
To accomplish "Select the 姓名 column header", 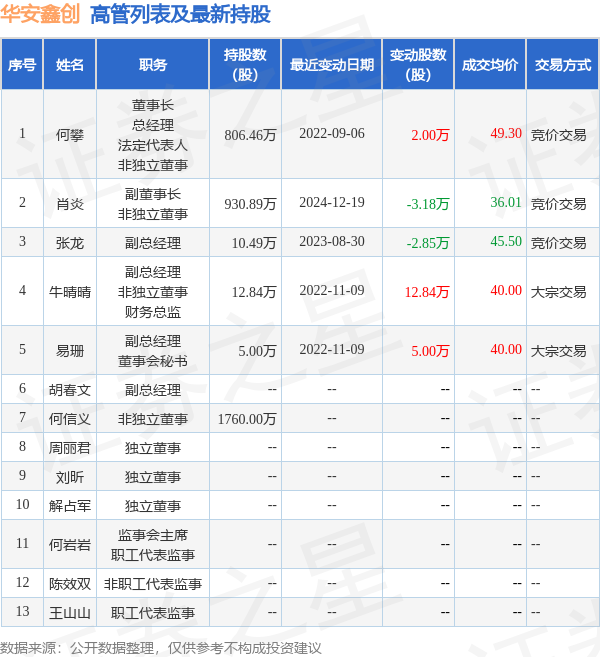I will pyautogui.click(x=70, y=65).
